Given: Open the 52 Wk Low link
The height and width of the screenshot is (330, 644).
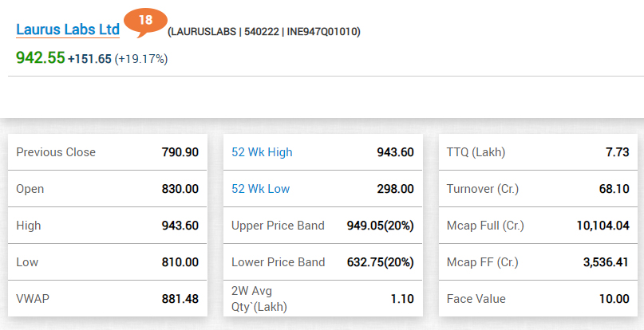Looking at the screenshot, I should tap(260, 189).
